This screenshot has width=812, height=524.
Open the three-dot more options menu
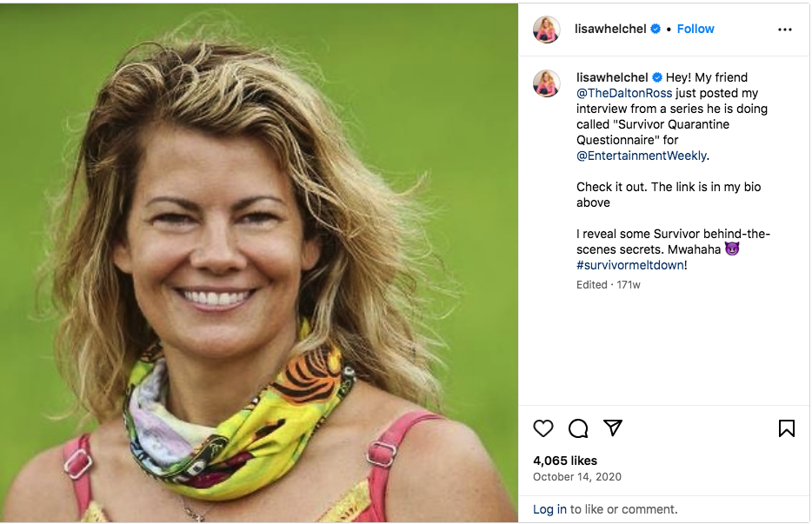[785, 30]
